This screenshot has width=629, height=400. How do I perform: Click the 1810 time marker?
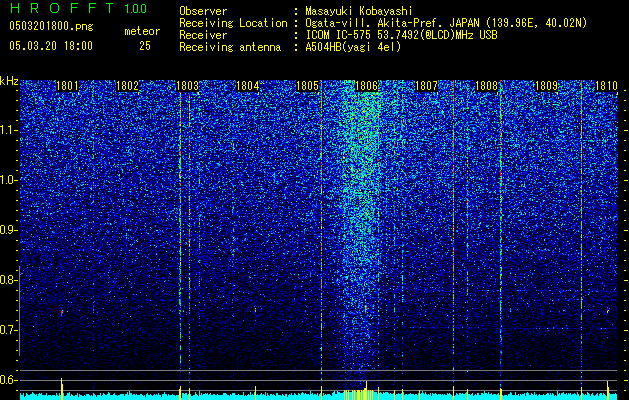click(x=606, y=86)
